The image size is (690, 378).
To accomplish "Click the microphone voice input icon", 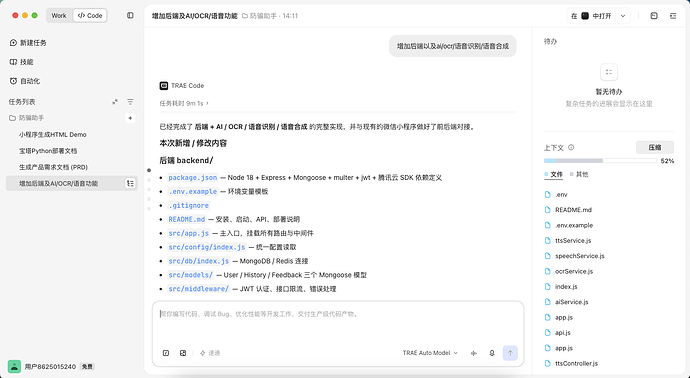I will coord(492,353).
